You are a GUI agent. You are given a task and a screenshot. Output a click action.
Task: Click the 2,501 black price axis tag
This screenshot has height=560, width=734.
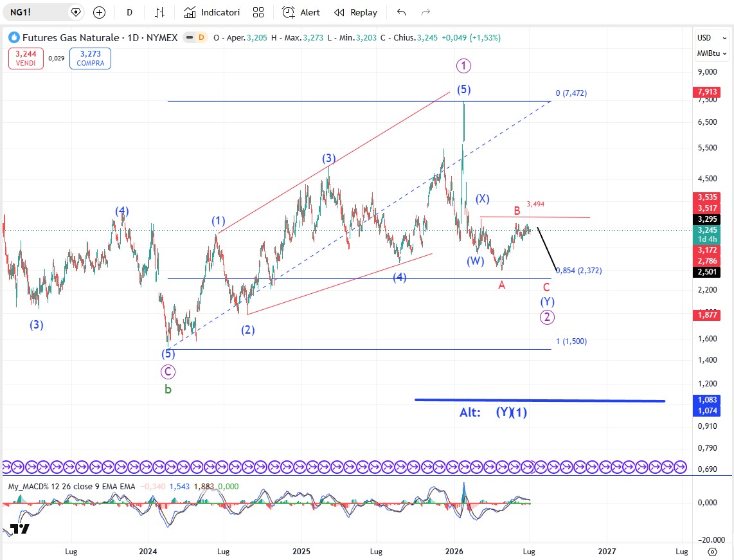point(707,272)
